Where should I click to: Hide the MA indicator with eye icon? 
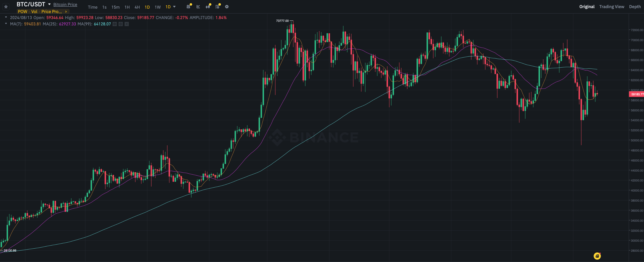[115, 24]
